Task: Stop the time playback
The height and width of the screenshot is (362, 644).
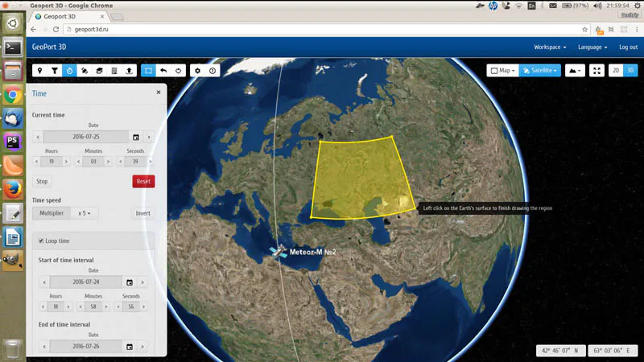Action: [x=42, y=181]
